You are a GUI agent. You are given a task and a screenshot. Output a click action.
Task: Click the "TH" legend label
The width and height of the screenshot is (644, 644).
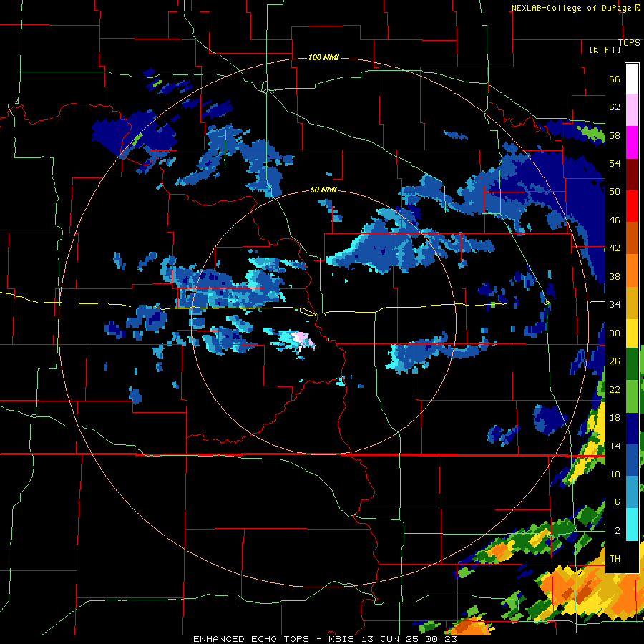pyautogui.click(x=615, y=559)
